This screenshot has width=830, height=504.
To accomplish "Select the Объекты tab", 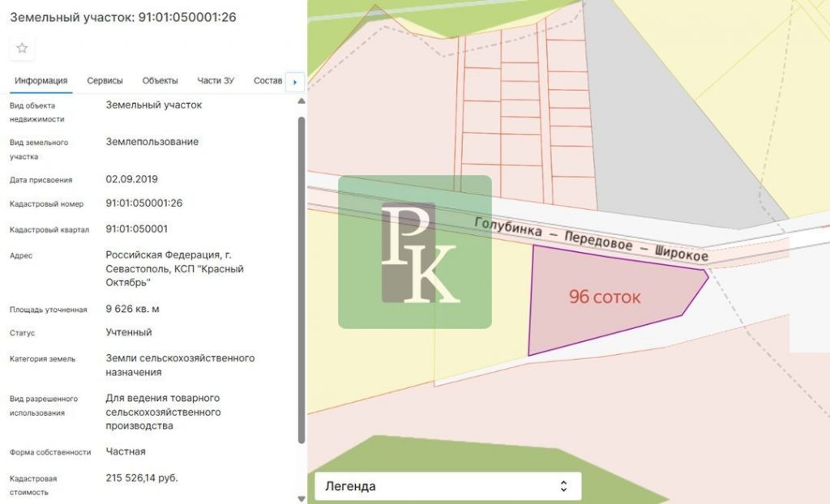I will click(160, 81).
